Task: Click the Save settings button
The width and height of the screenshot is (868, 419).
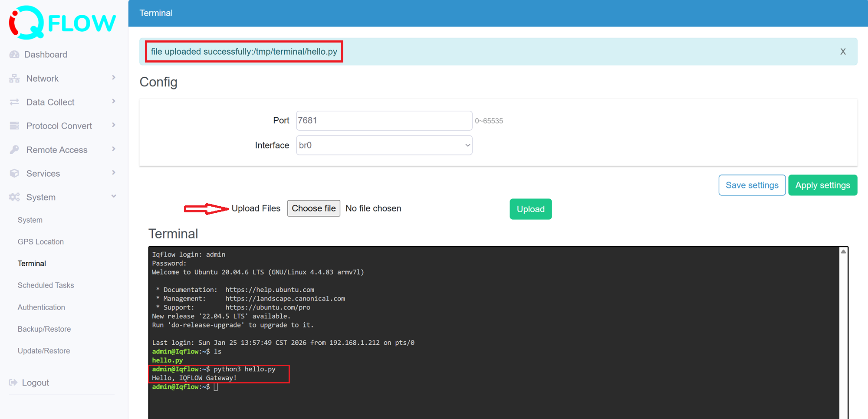Action: pyautogui.click(x=752, y=185)
